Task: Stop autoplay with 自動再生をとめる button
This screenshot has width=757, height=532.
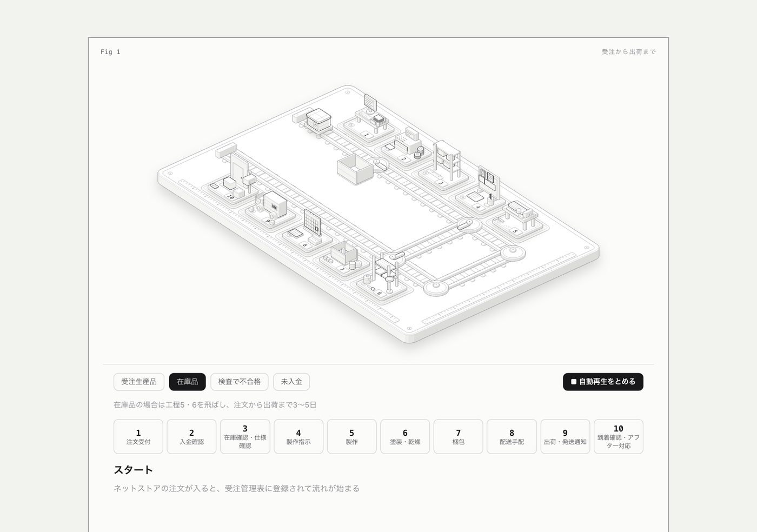Action: click(603, 382)
